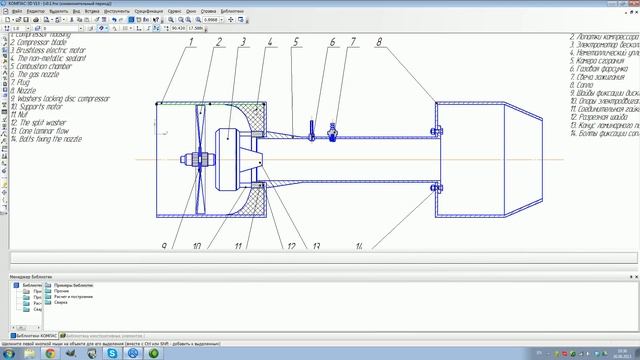Select the Zoom window magnifier icon
The height and width of the screenshot is (360, 640).
pos(170,20)
